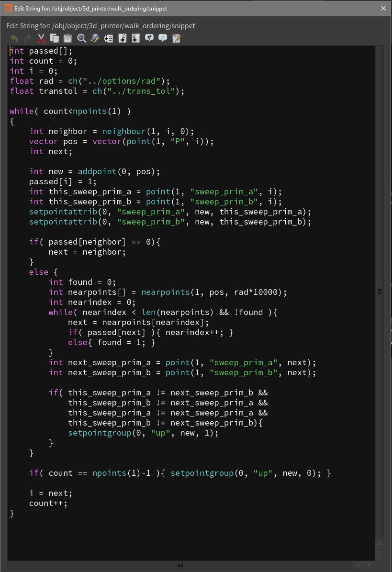Click the 'float rad' declaration line
392x572 pixels.
(x=90, y=81)
